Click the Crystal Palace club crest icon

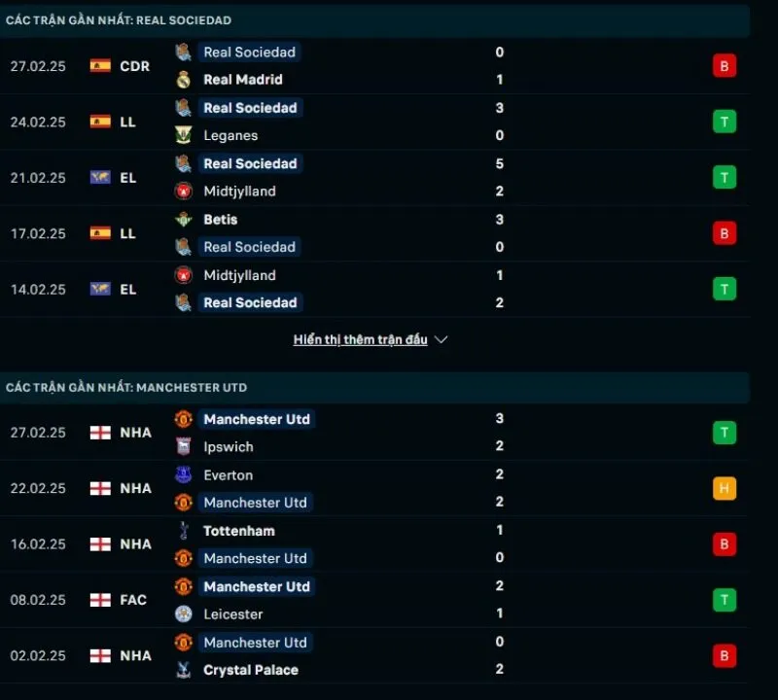[183, 670]
